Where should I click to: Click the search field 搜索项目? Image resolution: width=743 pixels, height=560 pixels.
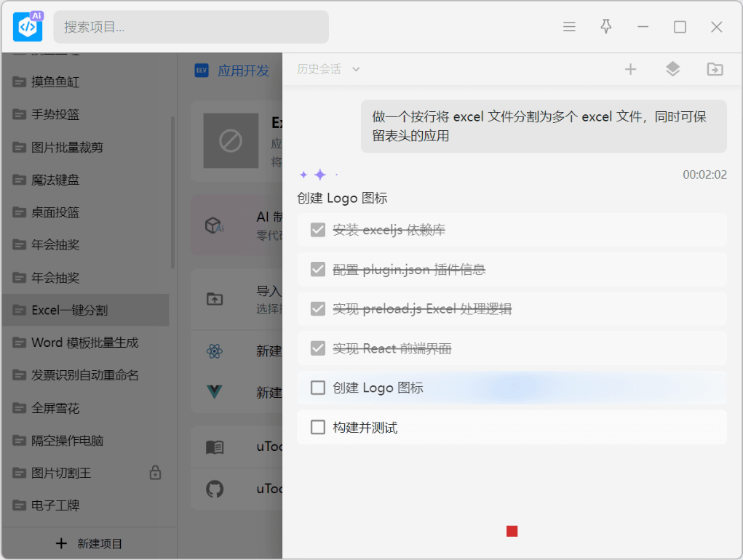pos(191,26)
